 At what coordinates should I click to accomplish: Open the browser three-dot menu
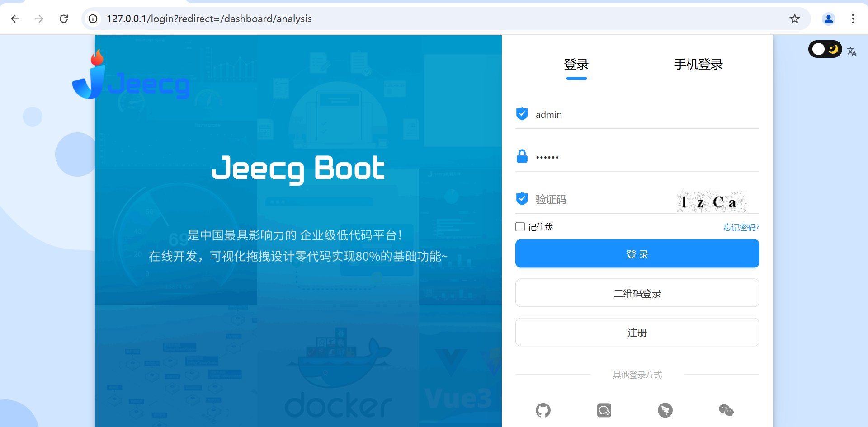pos(853,19)
